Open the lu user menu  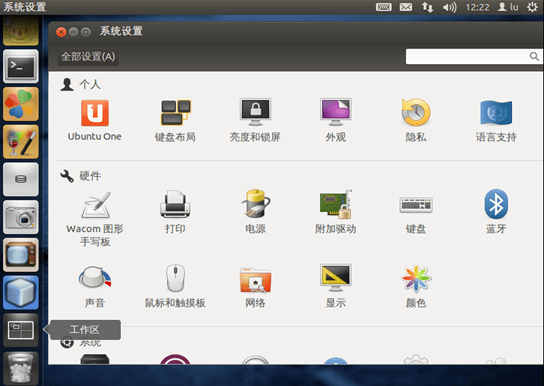pos(508,7)
